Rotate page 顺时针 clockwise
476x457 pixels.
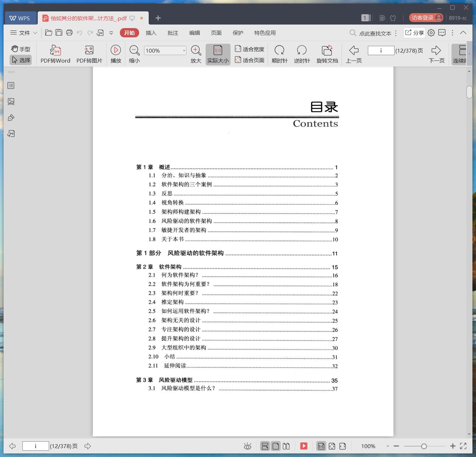[x=280, y=54]
